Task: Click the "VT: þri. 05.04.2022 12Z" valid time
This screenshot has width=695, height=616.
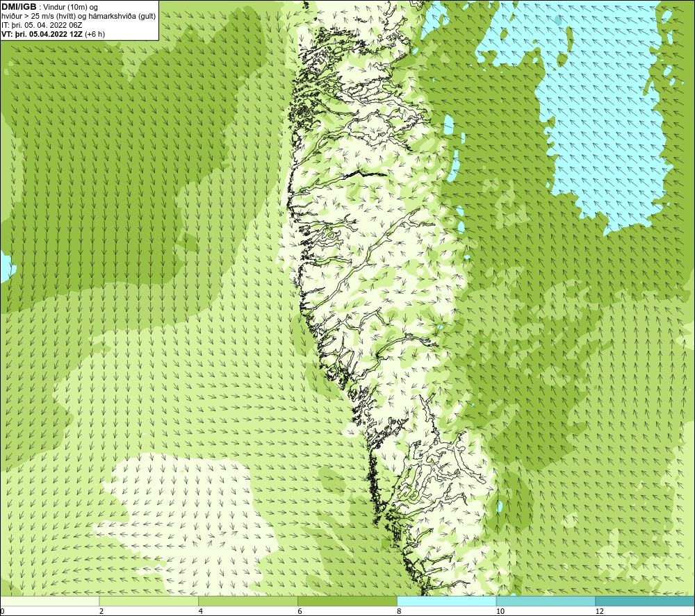Action: tap(42, 34)
